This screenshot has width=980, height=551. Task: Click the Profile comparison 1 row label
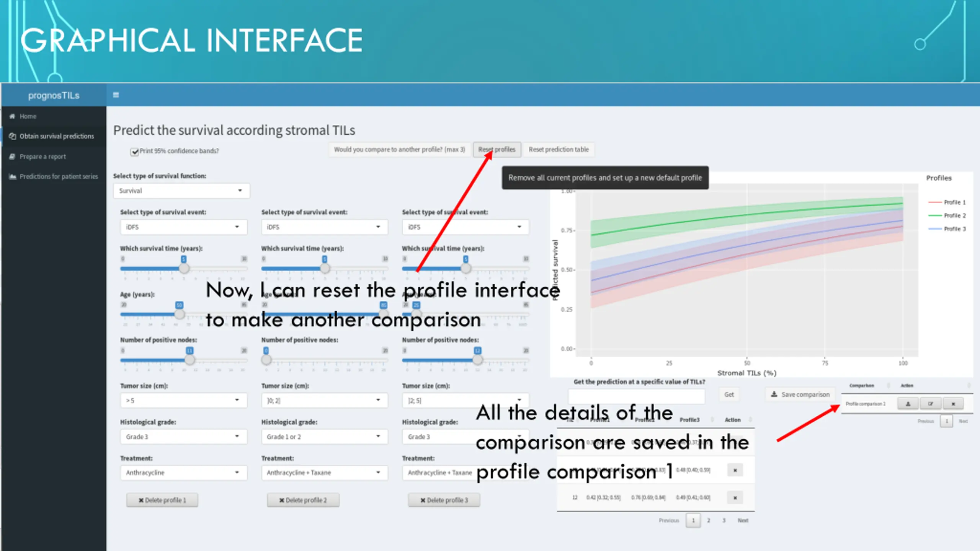click(x=866, y=404)
